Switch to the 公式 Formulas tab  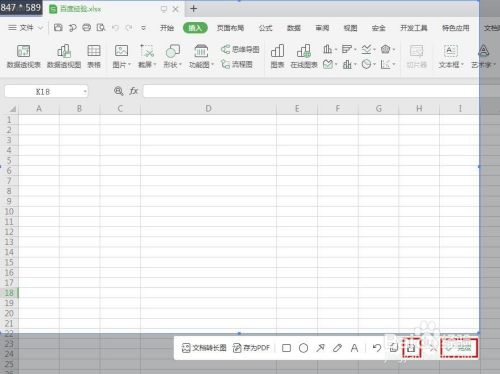[x=265, y=28]
